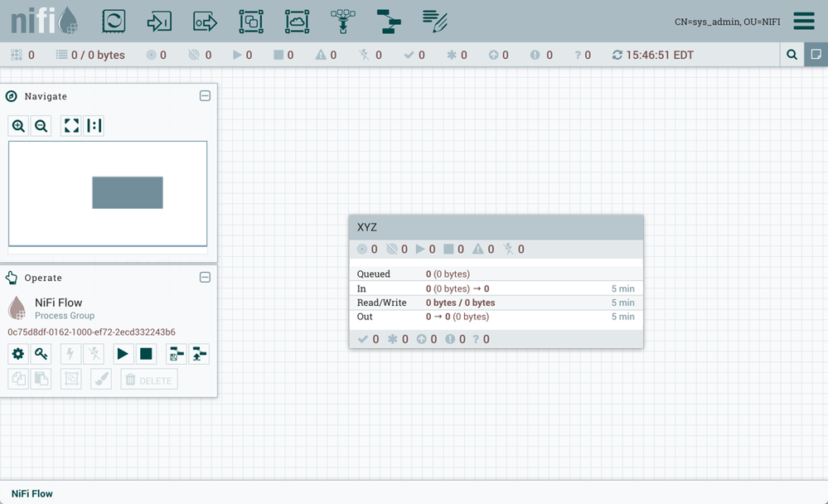Viewport: 828px width, 504px height.
Task: Select the Remote Process Group icon
Action: [x=297, y=21]
